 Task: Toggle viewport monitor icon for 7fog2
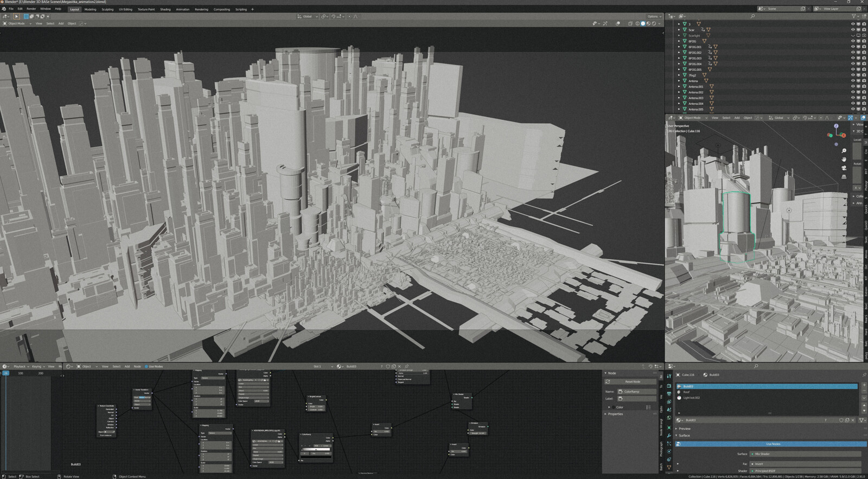[x=858, y=75]
